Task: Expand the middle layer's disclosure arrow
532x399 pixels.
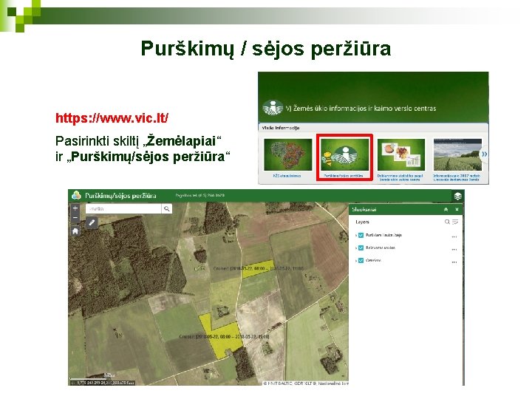Action: coord(356,248)
